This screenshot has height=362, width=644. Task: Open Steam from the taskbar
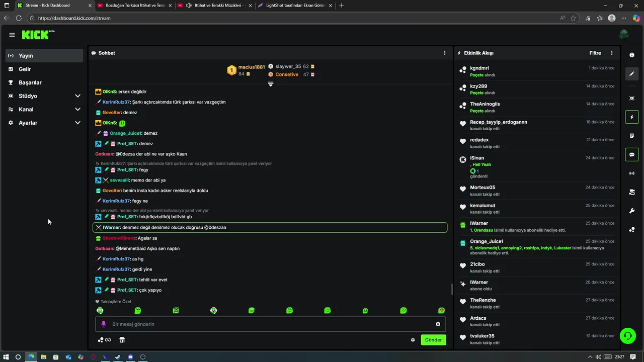(x=118, y=357)
